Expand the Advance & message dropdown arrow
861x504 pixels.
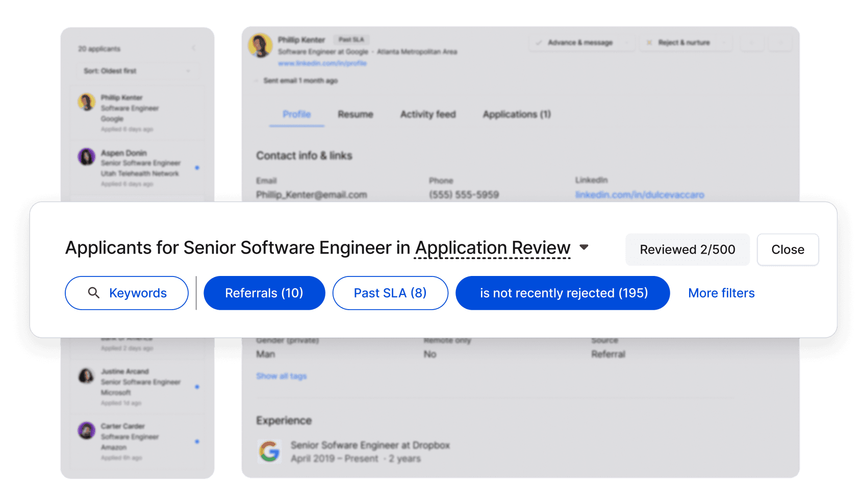coord(627,43)
